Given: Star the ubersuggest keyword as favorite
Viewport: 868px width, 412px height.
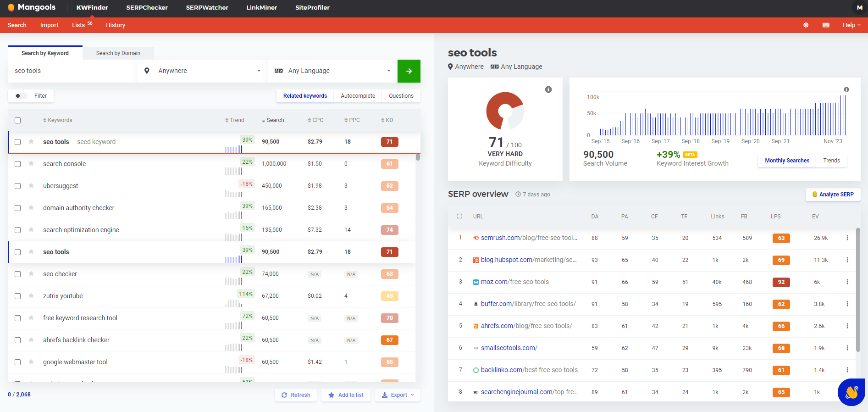Looking at the screenshot, I should pos(31,186).
